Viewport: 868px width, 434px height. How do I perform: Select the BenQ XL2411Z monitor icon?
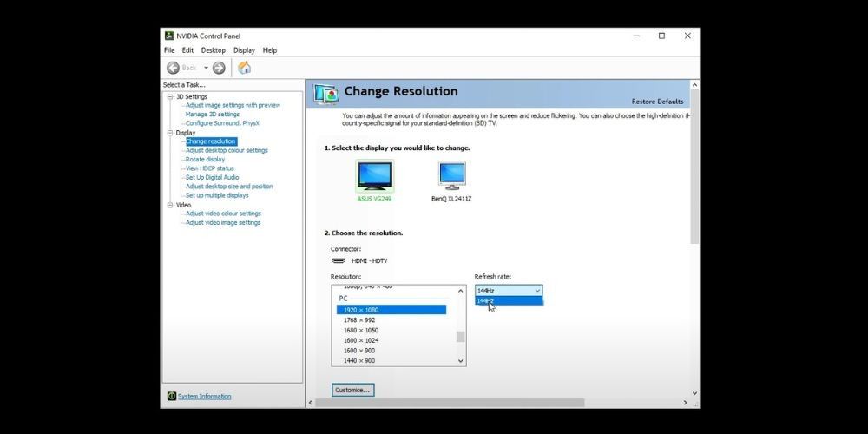click(451, 175)
